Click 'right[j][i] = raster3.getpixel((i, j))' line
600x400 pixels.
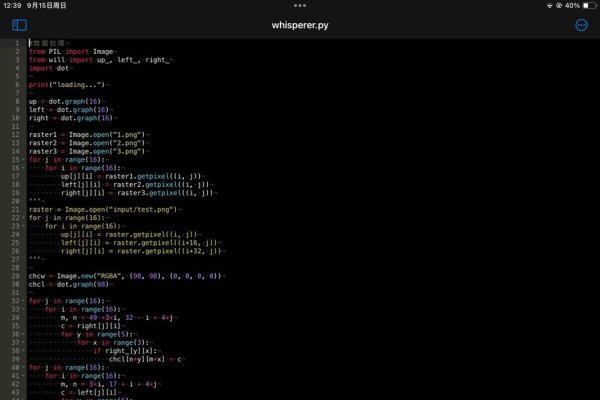coord(139,193)
